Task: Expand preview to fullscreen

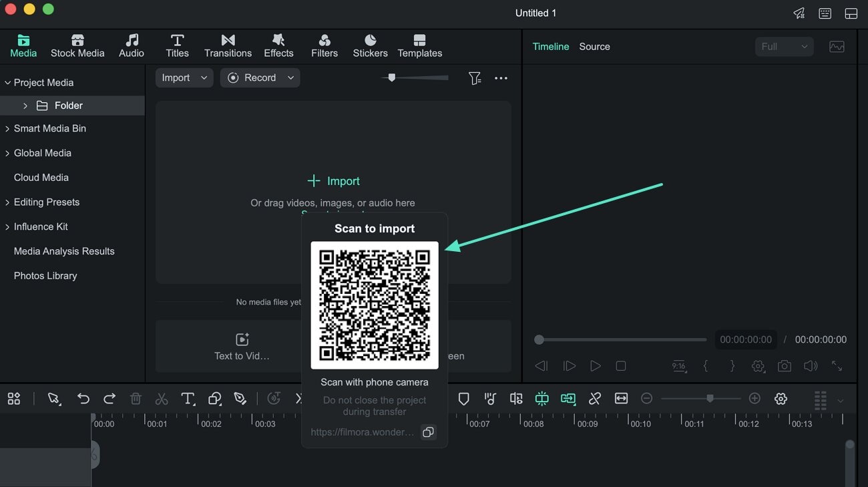Action: pyautogui.click(x=837, y=366)
